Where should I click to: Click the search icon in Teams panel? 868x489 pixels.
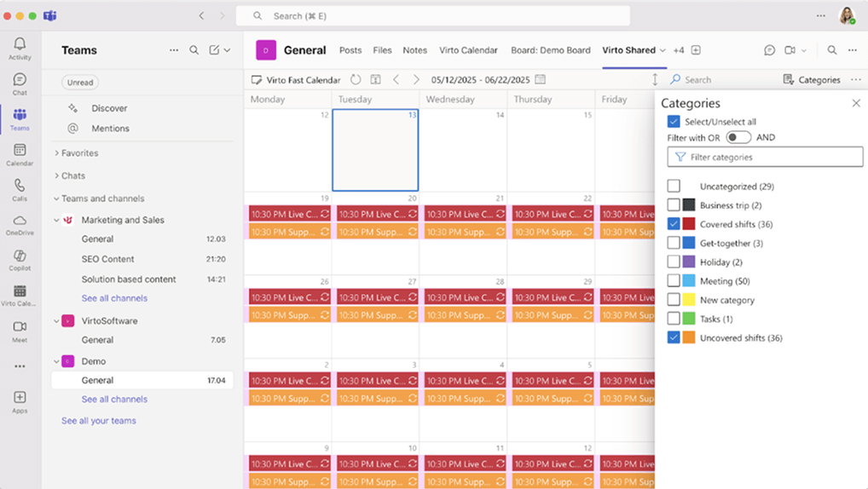[x=194, y=50]
